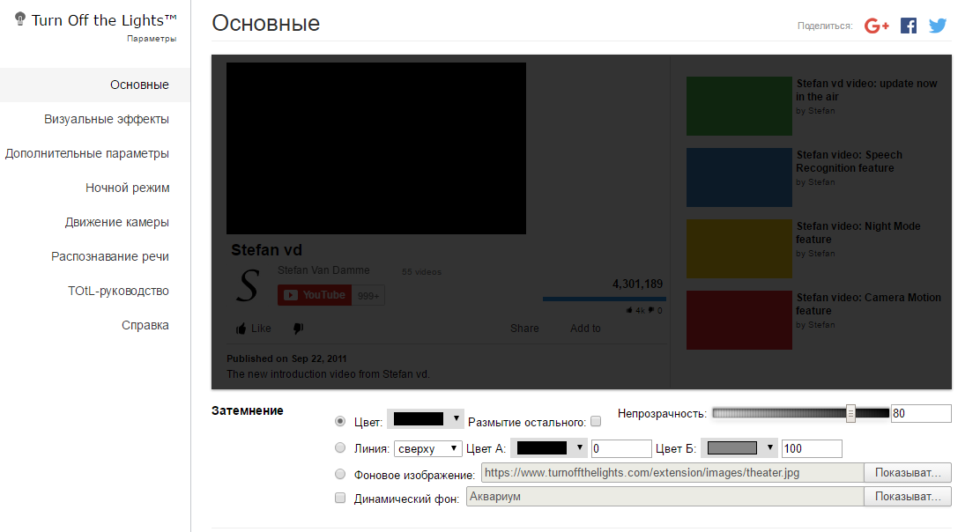Enable the Динамический фон checkbox
The image size is (980, 532).
tap(340, 498)
